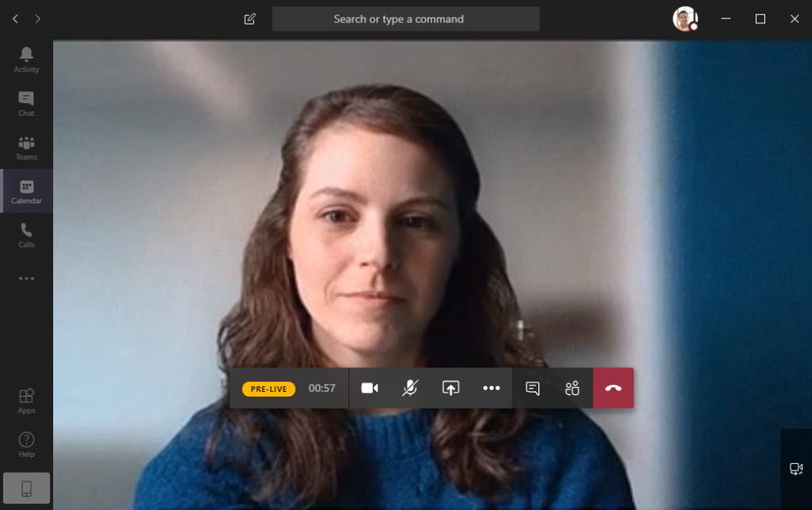
Task: Unmute the microphone
Action: (410, 389)
